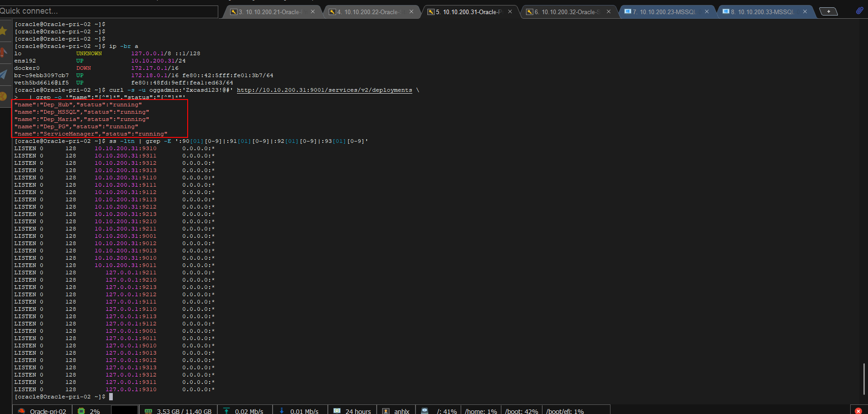Click the Dep_Maria running status line

[82, 119]
